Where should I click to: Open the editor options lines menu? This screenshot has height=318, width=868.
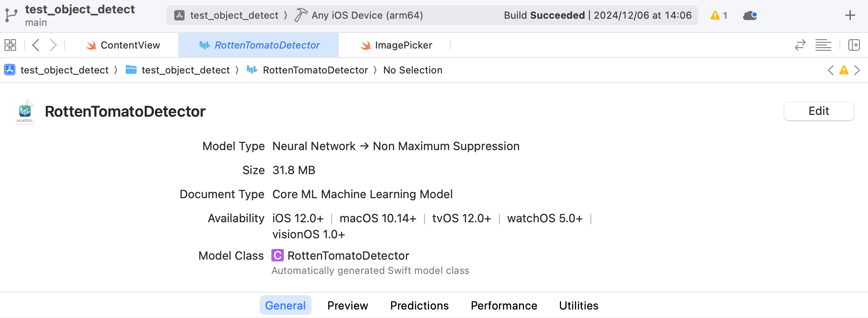click(823, 45)
